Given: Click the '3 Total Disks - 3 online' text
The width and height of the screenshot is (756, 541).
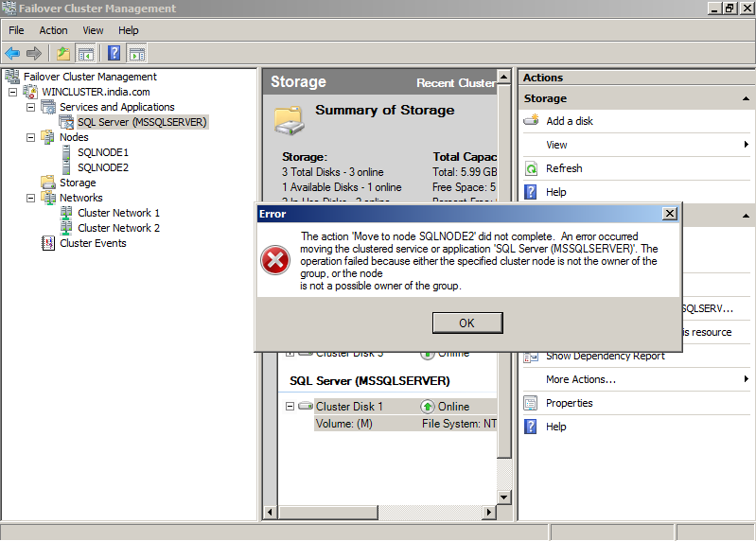Looking at the screenshot, I should pos(333,172).
